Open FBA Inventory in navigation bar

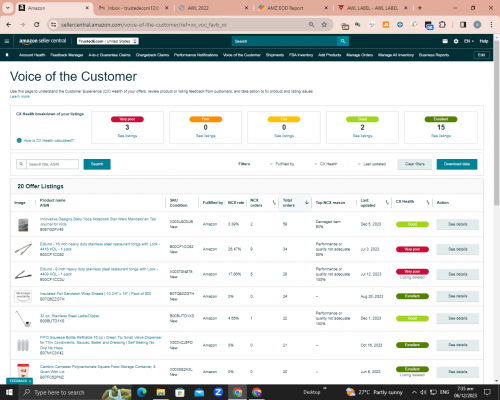pos(301,55)
